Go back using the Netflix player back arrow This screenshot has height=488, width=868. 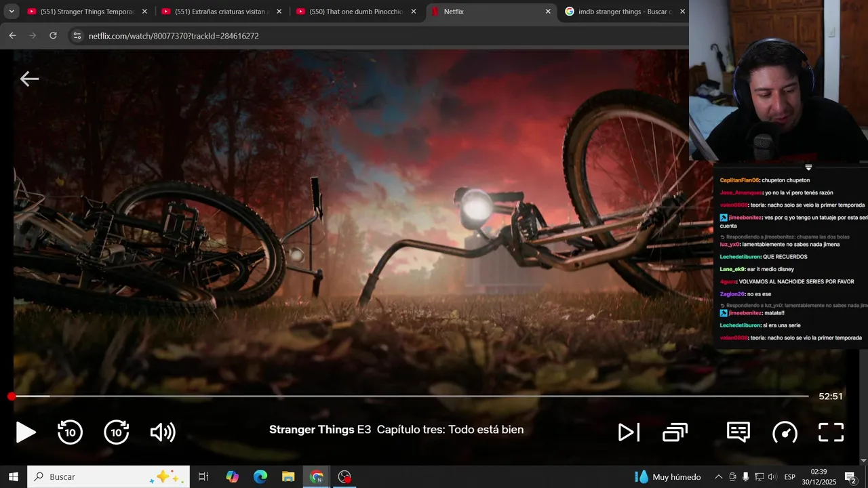tap(29, 79)
